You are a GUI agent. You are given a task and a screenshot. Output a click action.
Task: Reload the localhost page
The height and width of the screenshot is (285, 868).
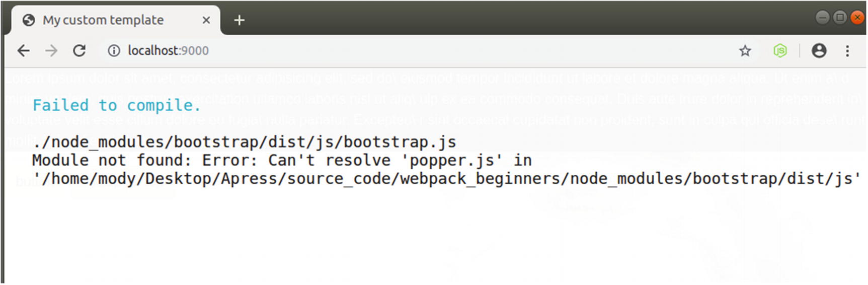click(x=80, y=51)
